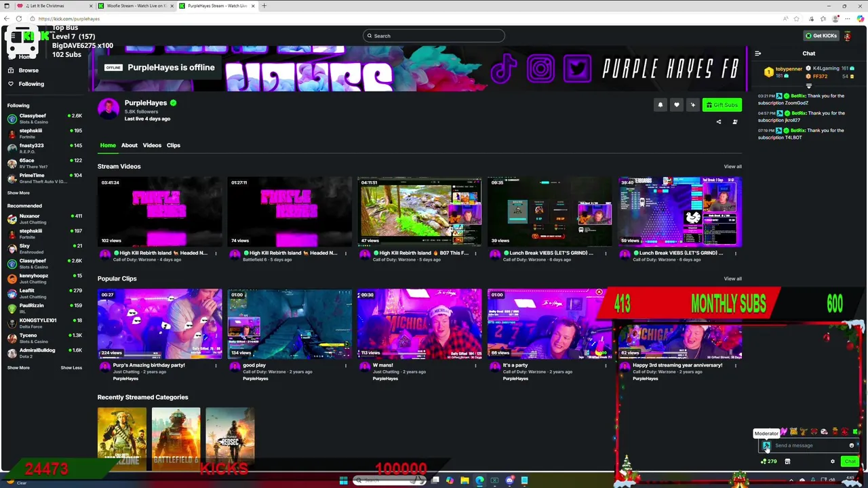Open File Explorer from the taskbar
Image resolution: width=868 pixels, height=488 pixels.
(x=465, y=481)
